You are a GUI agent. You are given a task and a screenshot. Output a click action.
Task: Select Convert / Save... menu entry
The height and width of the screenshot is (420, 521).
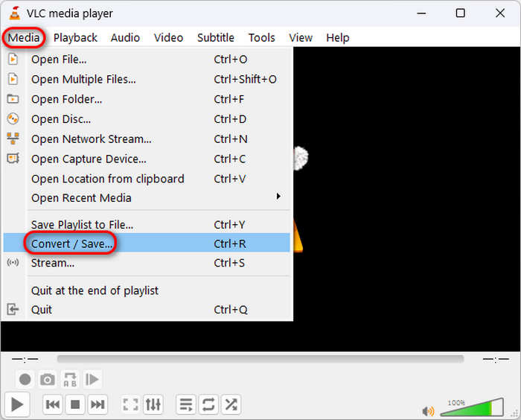click(147, 244)
